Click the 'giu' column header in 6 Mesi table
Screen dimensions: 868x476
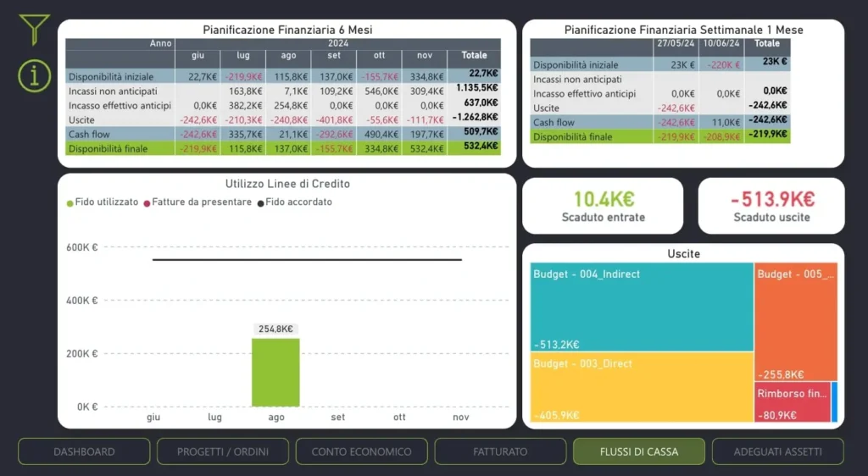[198, 55]
